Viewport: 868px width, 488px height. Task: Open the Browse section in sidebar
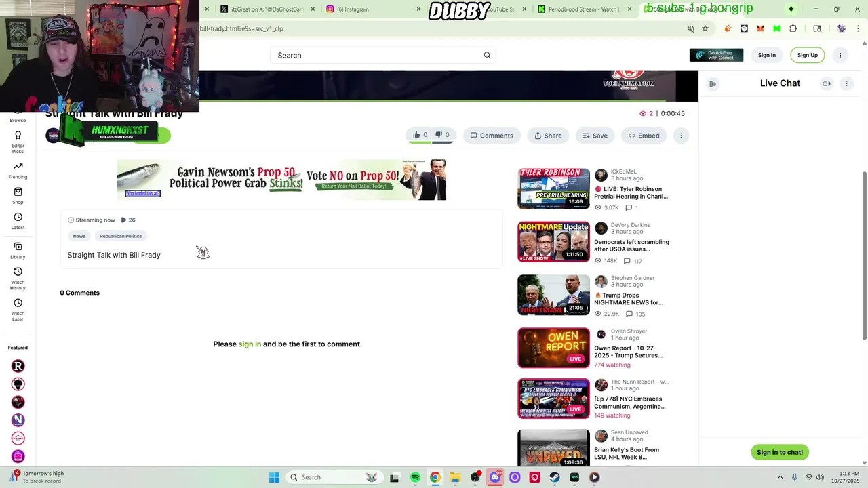coord(18,118)
